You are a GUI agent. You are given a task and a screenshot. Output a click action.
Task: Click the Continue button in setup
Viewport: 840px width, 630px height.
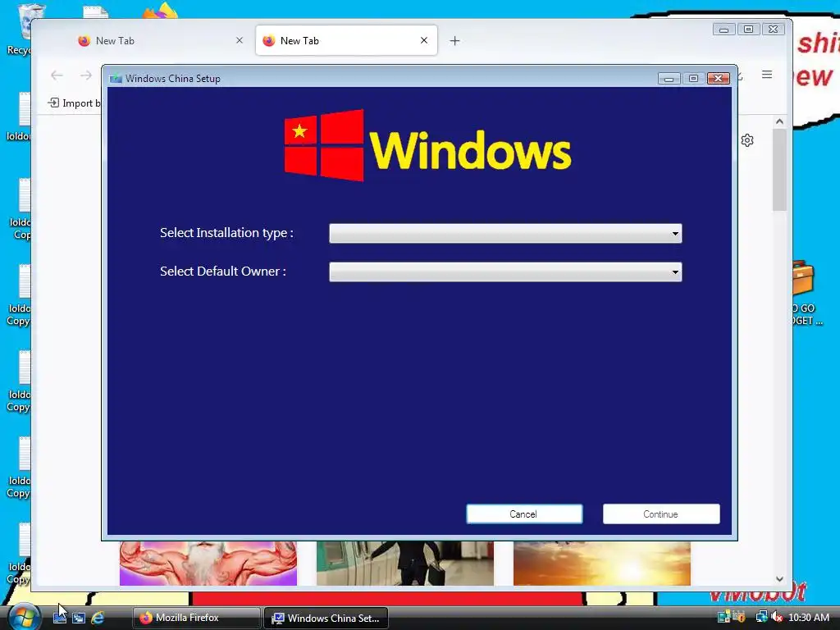661,514
